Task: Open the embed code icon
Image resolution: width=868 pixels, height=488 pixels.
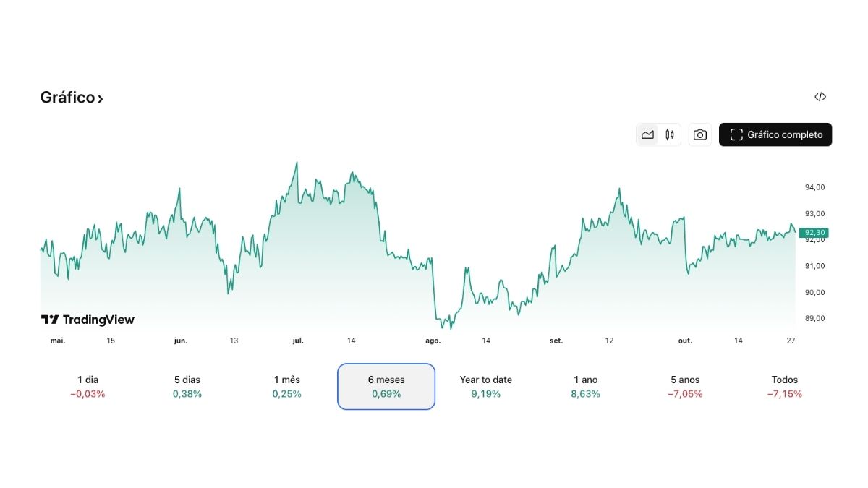Action: (x=820, y=96)
